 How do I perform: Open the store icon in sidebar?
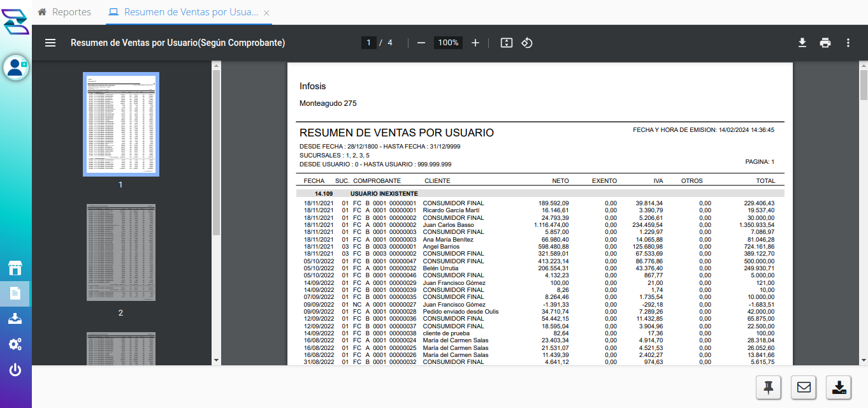(x=15, y=268)
